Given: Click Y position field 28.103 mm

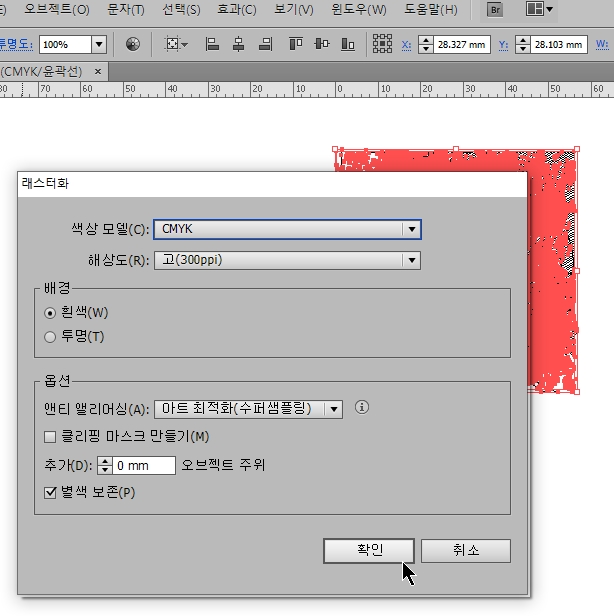Looking at the screenshot, I should 559,44.
